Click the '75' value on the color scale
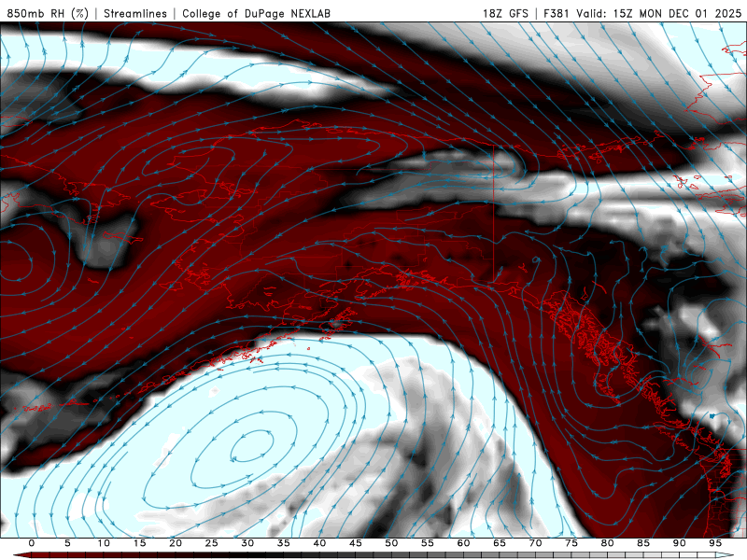The height and width of the screenshot is (560, 747). (x=571, y=543)
